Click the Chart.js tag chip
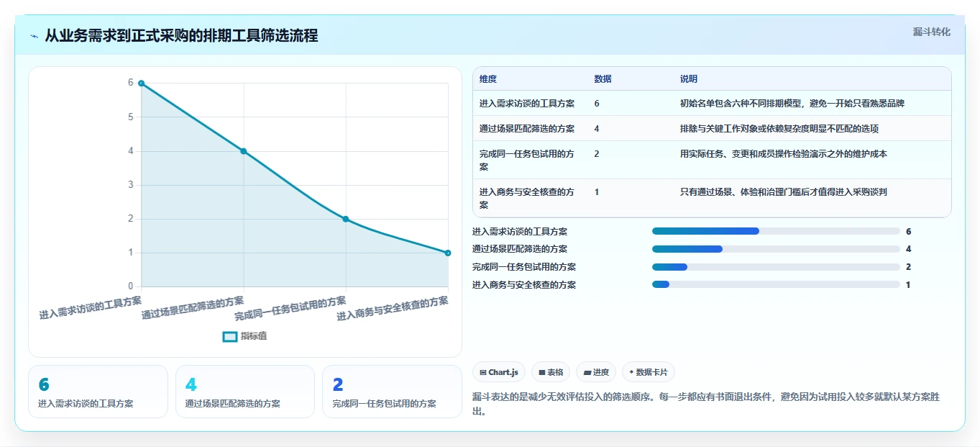Screen dimensions: 980x447 498,372
